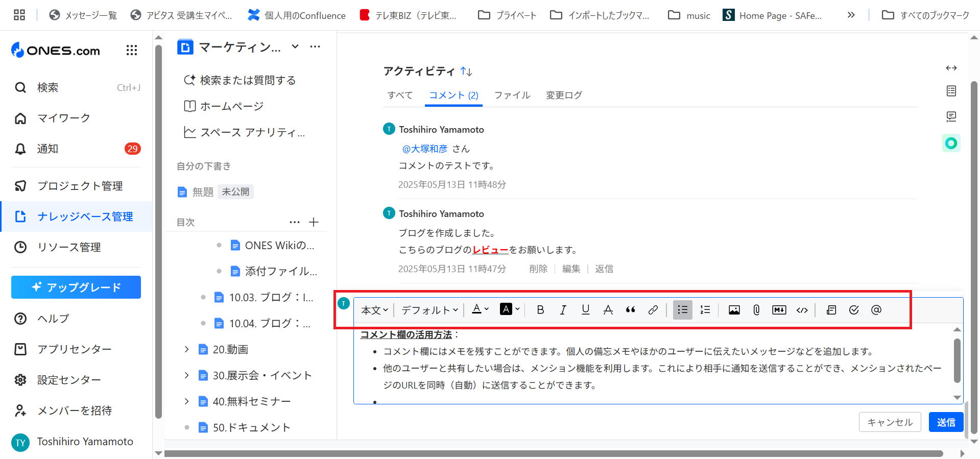The width and height of the screenshot is (980, 459).
Task: Toggle bulleted list formatting
Action: point(682,310)
